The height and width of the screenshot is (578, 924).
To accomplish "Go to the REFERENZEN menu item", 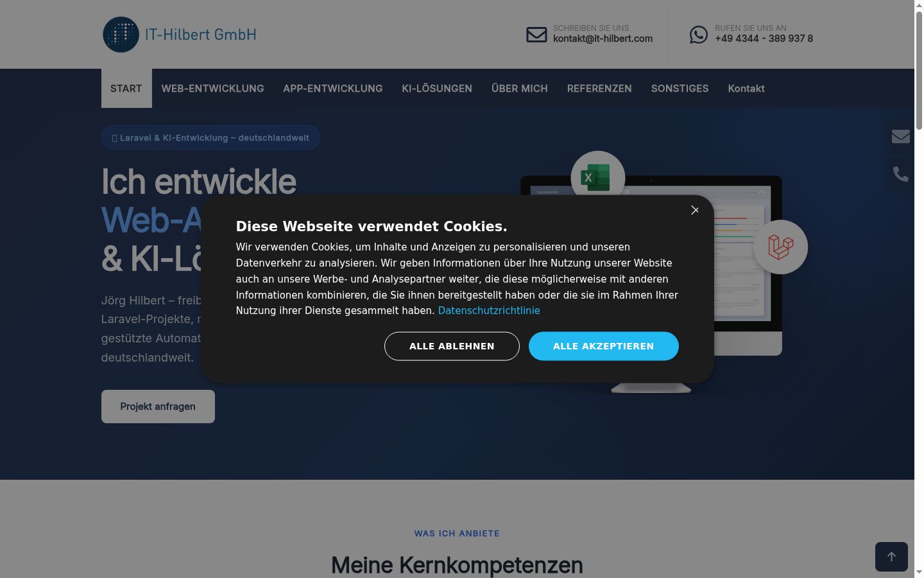I will point(599,89).
